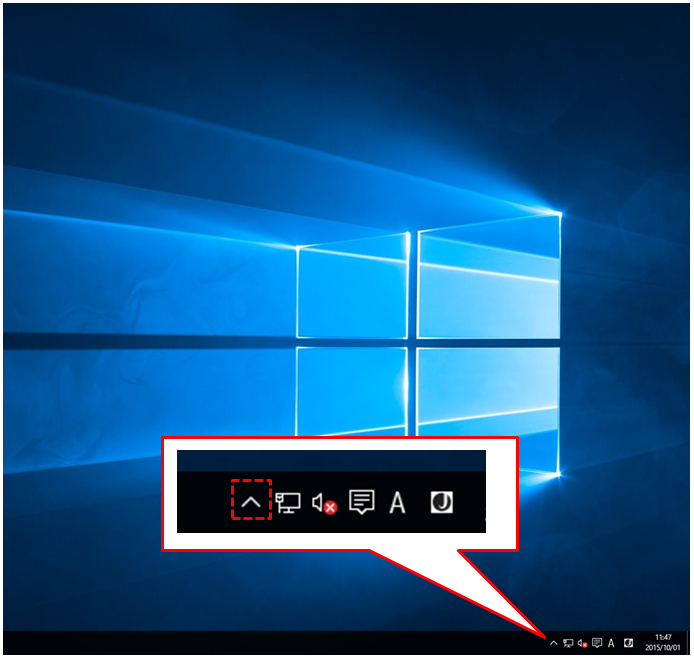Open network status icon in the taskbar tray
The height and width of the screenshot is (660, 694).
(x=567, y=643)
